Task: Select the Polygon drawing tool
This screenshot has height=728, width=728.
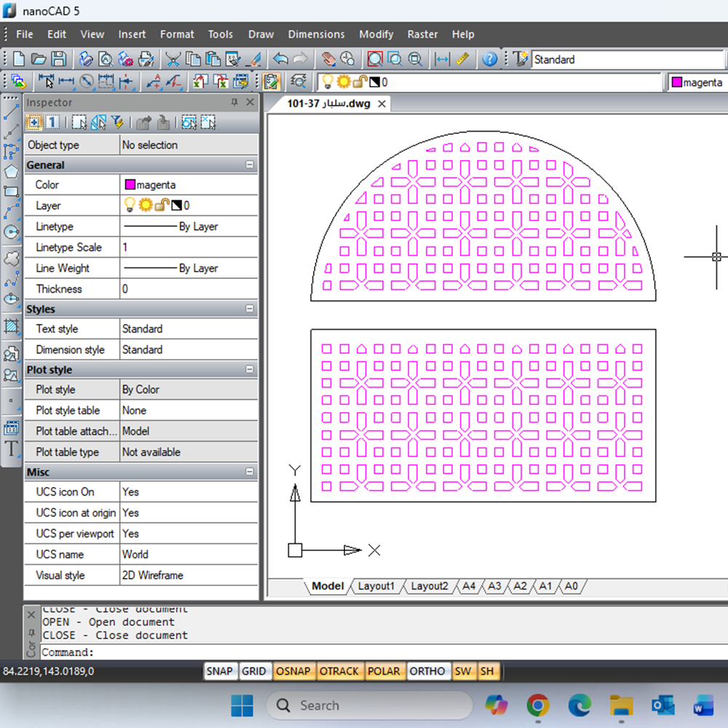Action: click(x=11, y=172)
